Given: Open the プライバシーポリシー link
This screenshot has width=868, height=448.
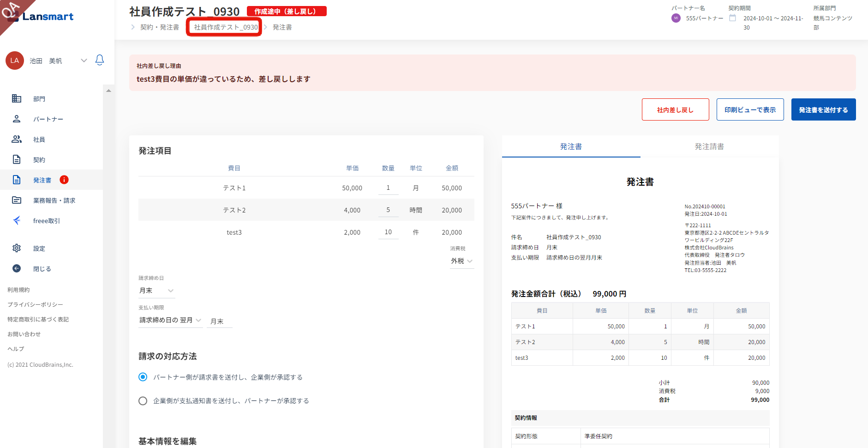Looking at the screenshot, I should (x=35, y=304).
